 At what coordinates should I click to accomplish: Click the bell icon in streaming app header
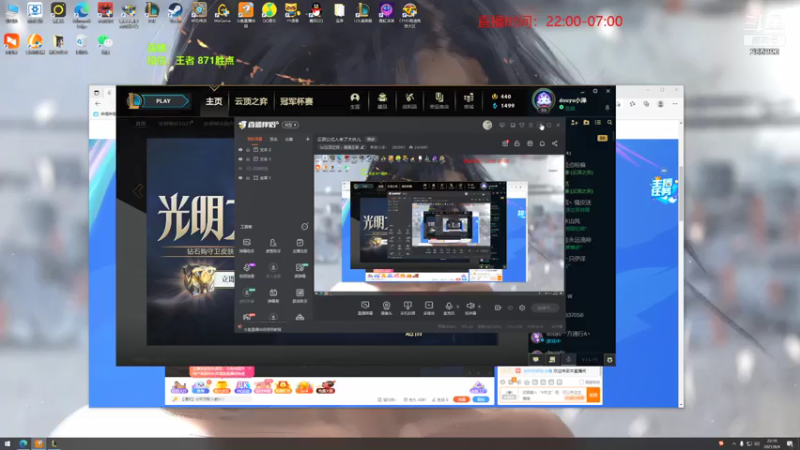[x=542, y=143]
